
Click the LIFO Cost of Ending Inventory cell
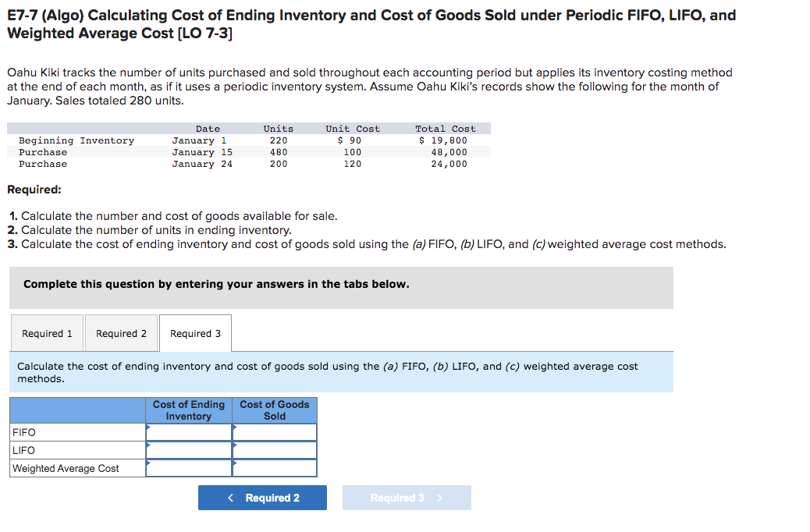[188, 450]
